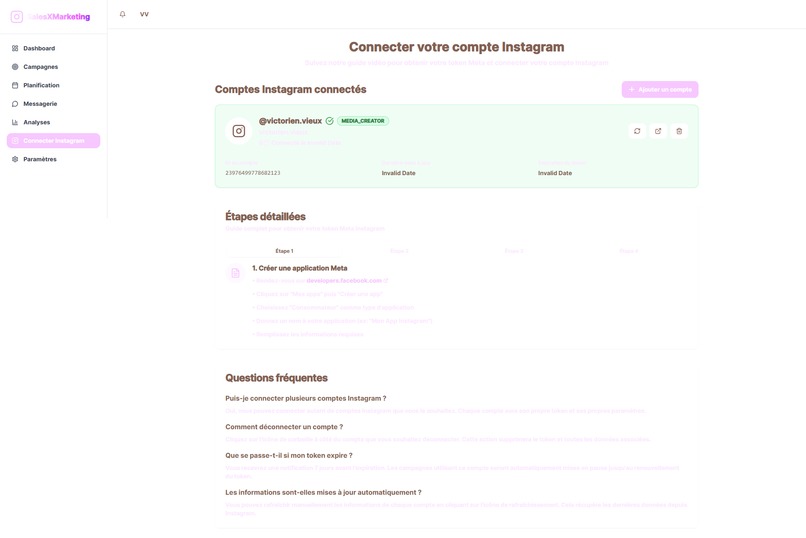Switch to the Étape 2 tab
Image resolution: width=806 pixels, height=538 pixels.
click(399, 251)
